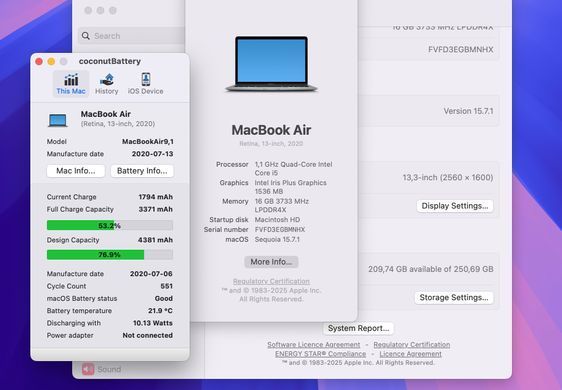Open the ENERGY STAR® Compliance link
The image size is (562, 390).
click(320, 354)
